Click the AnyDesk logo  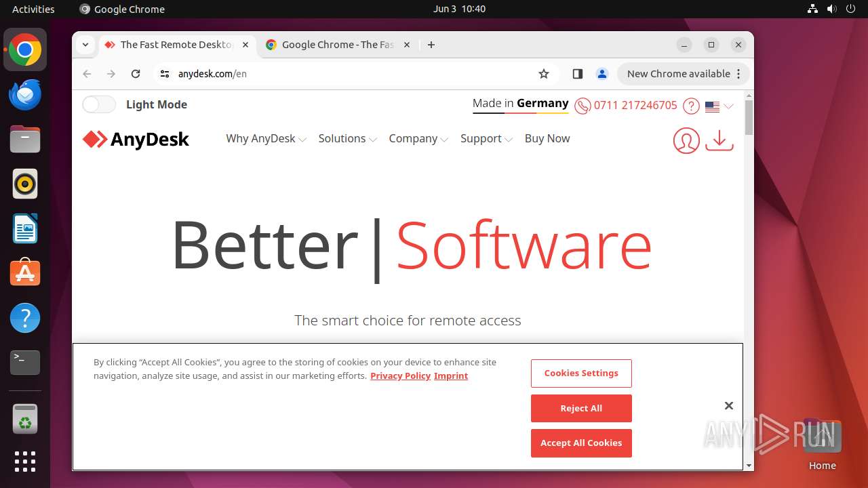pos(136,140)
